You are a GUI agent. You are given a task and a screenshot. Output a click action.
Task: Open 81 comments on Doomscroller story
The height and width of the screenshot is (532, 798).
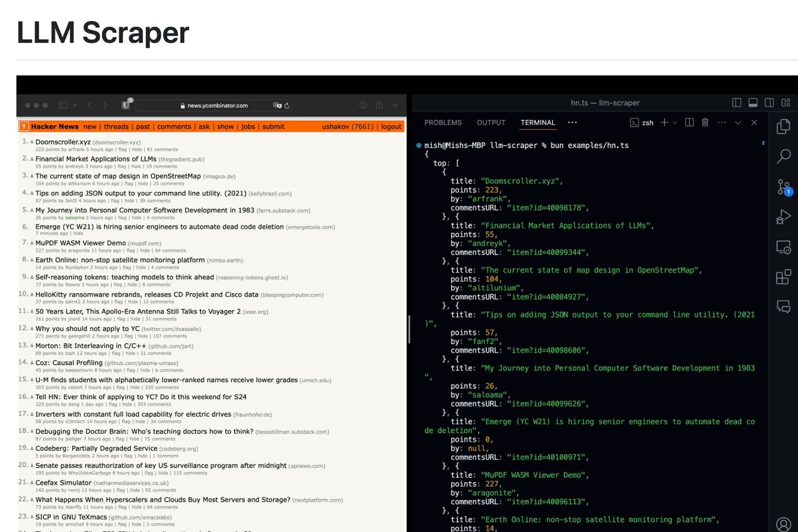click(x=162, y=149)
